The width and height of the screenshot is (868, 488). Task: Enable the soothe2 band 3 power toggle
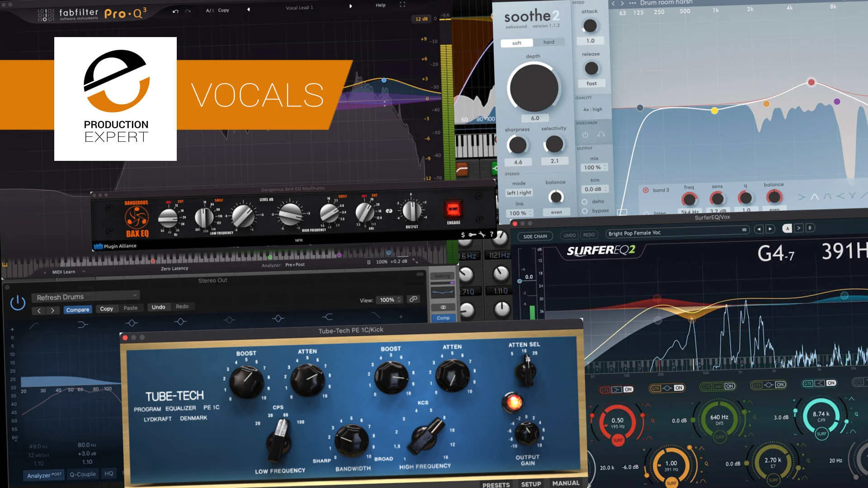(x=646, y=190)
